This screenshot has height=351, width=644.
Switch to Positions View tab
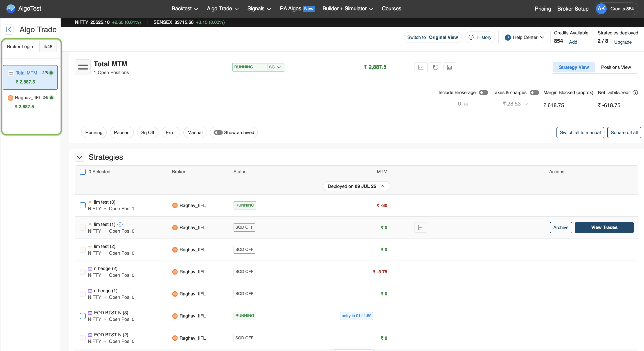click(x=616, y=67)
